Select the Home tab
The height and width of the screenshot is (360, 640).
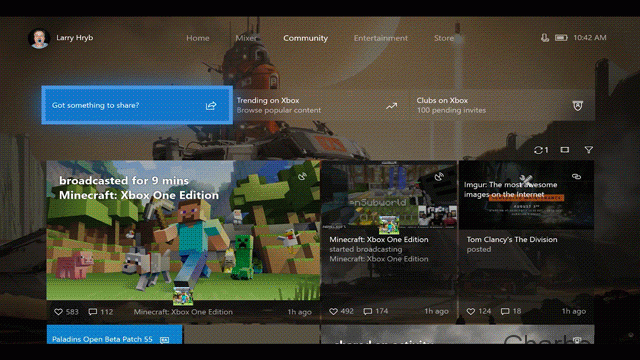coord(198,38)
